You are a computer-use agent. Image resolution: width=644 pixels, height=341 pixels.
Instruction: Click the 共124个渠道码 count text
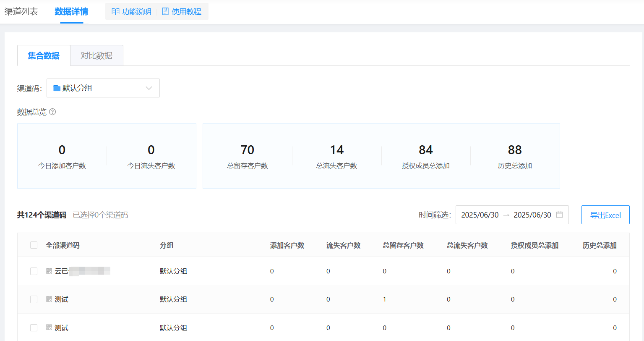(42, 215)
